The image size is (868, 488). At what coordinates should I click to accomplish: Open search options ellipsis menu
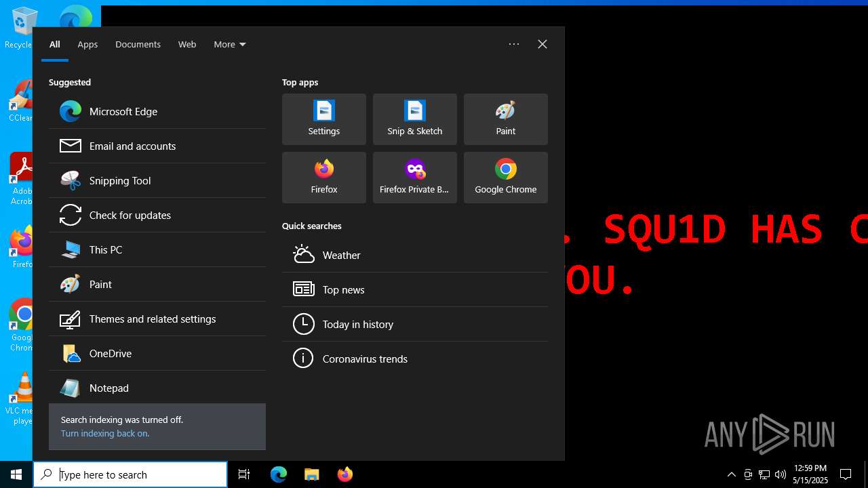coord(514,44)
